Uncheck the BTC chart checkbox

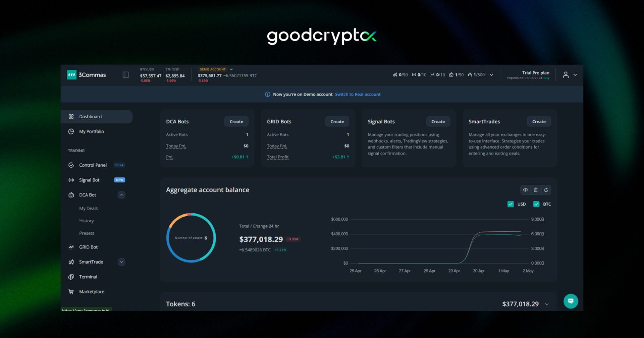click(x=536, y=204)
